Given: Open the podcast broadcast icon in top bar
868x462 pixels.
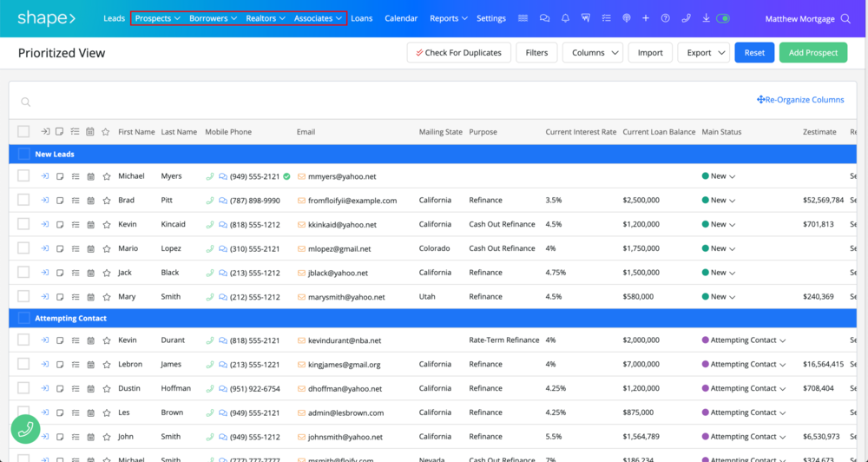Looking at the screenshot, I should click(x=626, y=18).
